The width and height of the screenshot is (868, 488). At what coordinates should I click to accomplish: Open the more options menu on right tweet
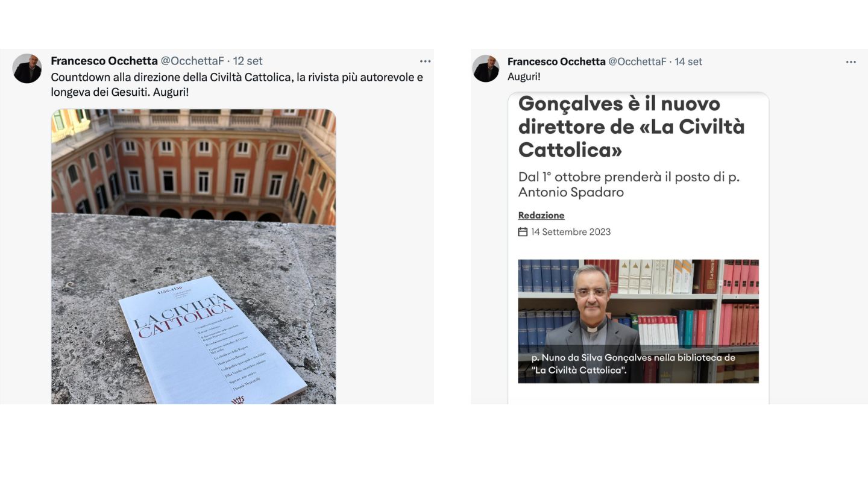pyautogui.click(x=851, y=62)
